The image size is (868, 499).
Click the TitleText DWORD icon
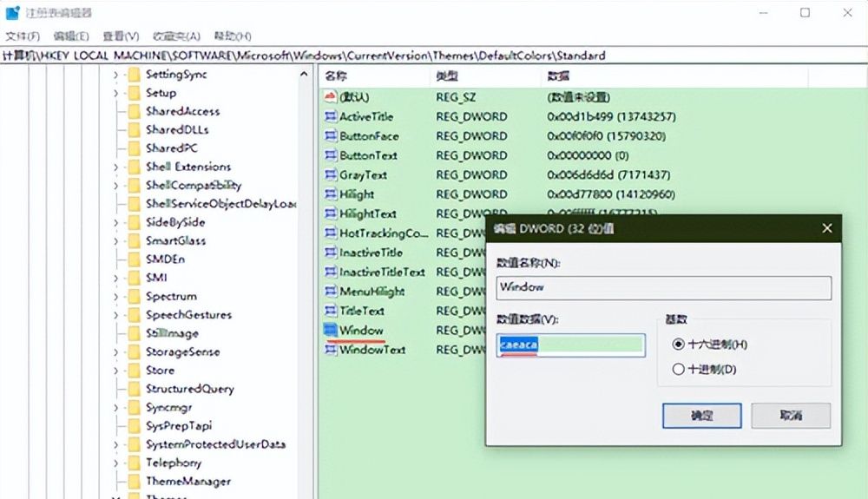(x=331, y=311)
